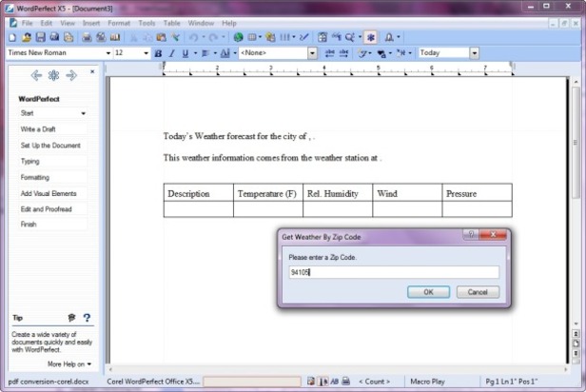The width and height of the screenshot is (586, 392).
Task: Click the highlighted asterisk PerfectExpert icon
Action: [371, 37]
